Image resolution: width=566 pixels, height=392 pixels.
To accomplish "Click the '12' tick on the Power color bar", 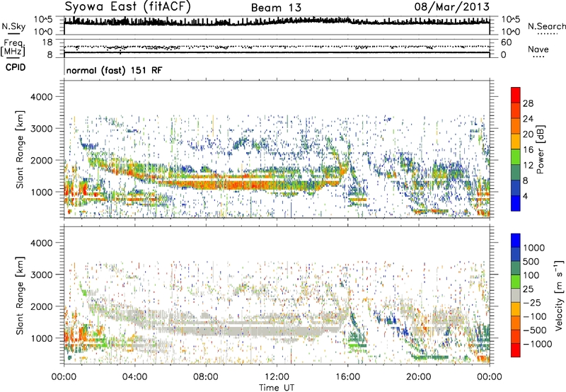I will tap(528, 166).
